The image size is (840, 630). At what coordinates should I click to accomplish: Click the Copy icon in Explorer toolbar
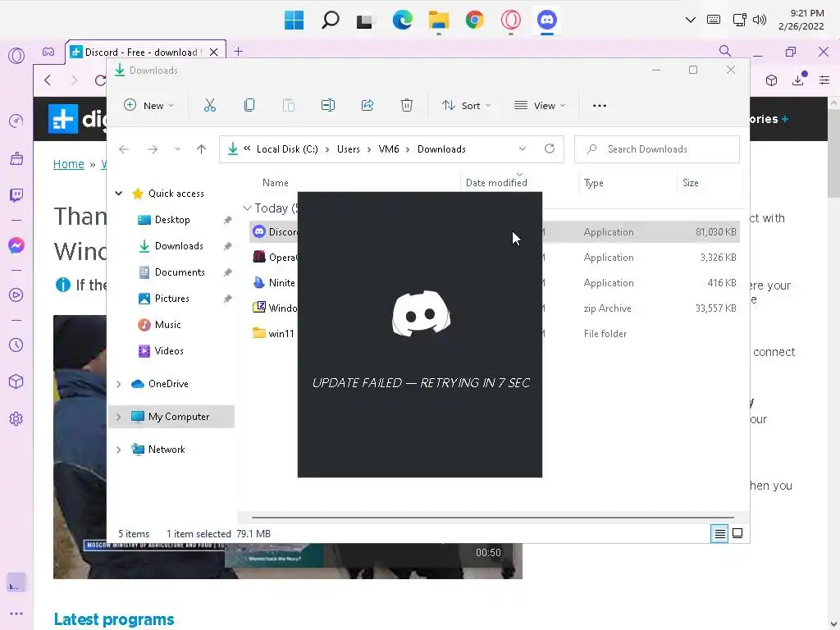[249, 106]
